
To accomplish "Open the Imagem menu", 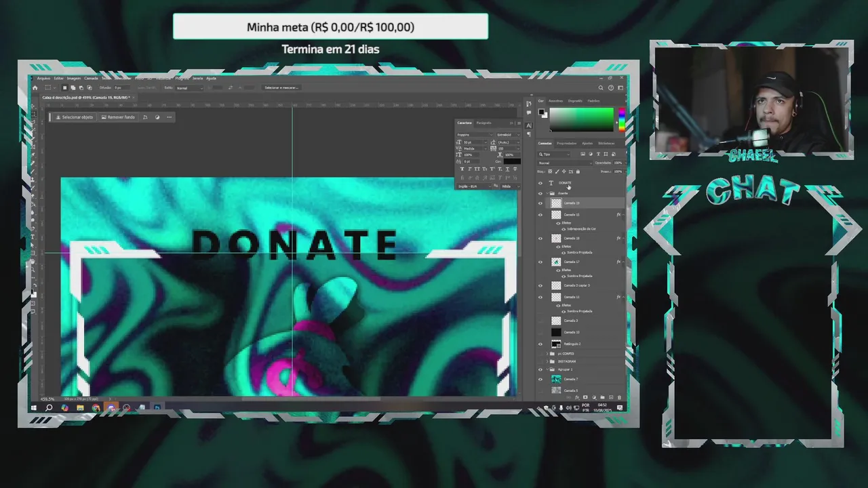I will [74, 78].
